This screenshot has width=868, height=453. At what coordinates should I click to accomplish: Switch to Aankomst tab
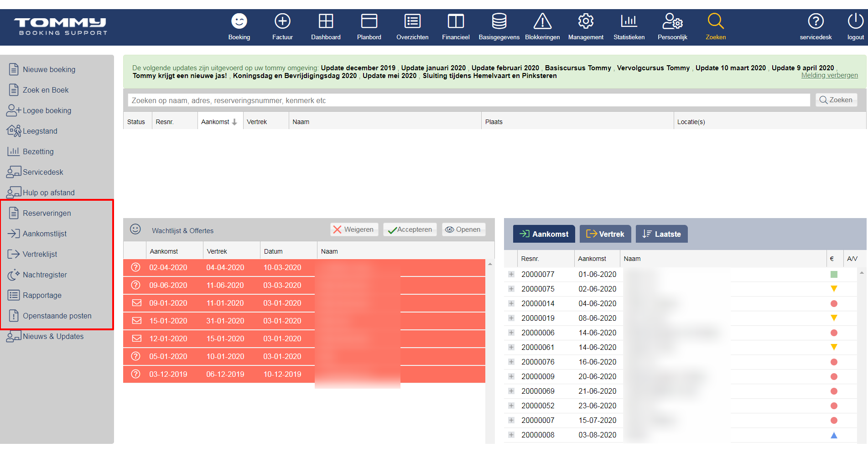coord(544,234)
